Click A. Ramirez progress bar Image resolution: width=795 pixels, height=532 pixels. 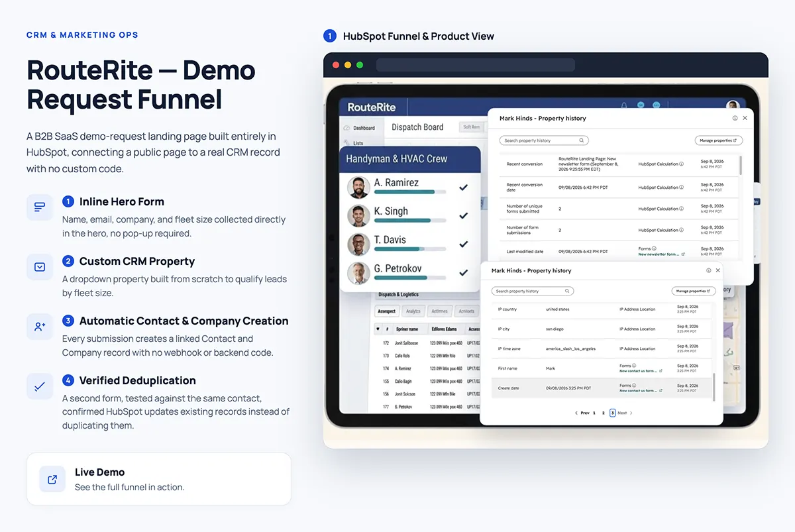410,192
